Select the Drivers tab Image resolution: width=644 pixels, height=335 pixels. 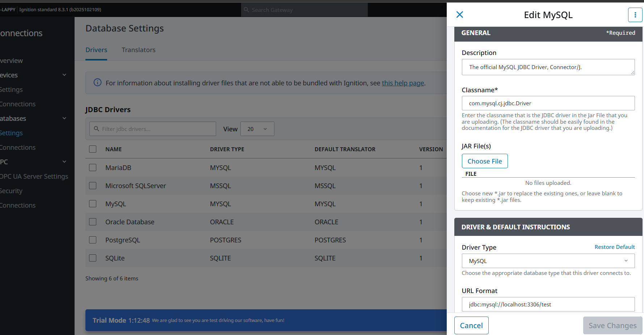(96, 50)
